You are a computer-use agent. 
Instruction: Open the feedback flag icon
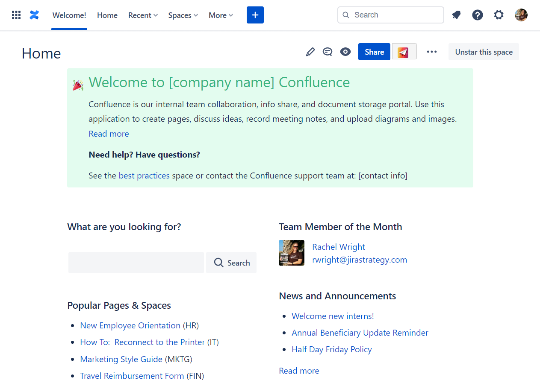tap(456, 15)
